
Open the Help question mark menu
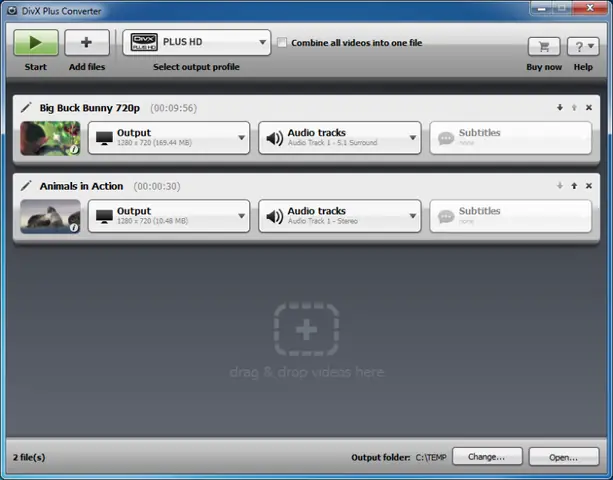coord(583,46)
